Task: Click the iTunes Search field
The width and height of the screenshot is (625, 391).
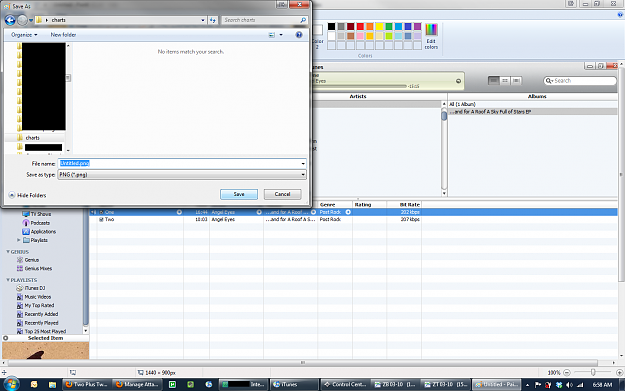Action: [x=580, y=81]
